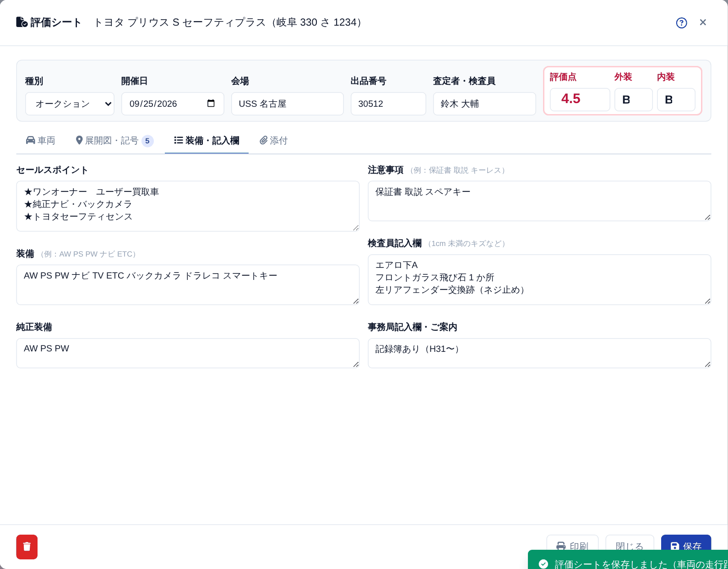Select the 装備・記入欄 tab
Viewport: 728px width, 569px height.
(206, 141)
